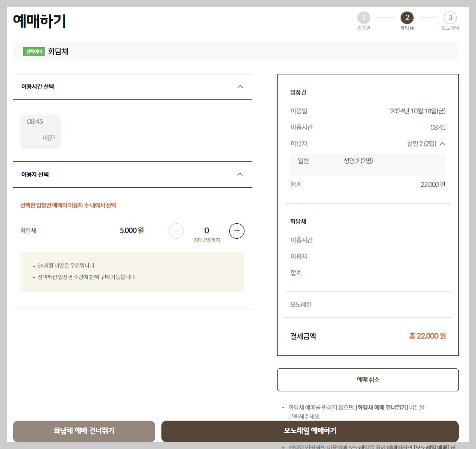Viewport: 476px width, 449px height.
Task: Click the 모노레일 row in summary panel
Action: click(x=367, y=304)
